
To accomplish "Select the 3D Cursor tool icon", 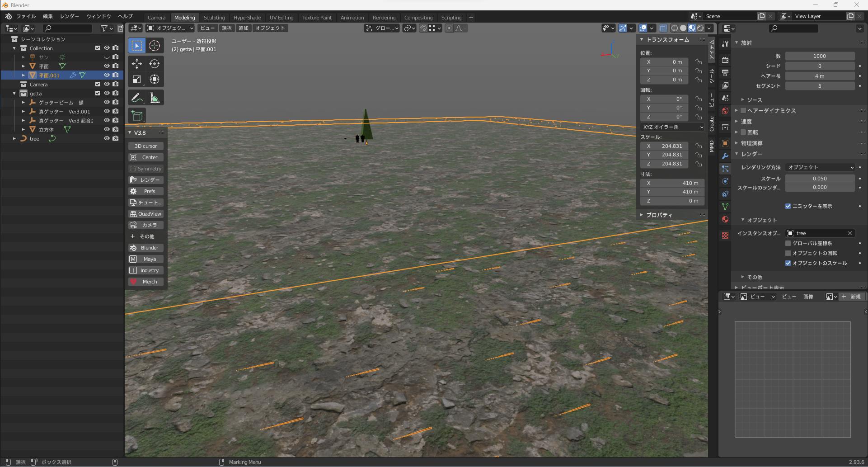I will click(x=155, y=46).
